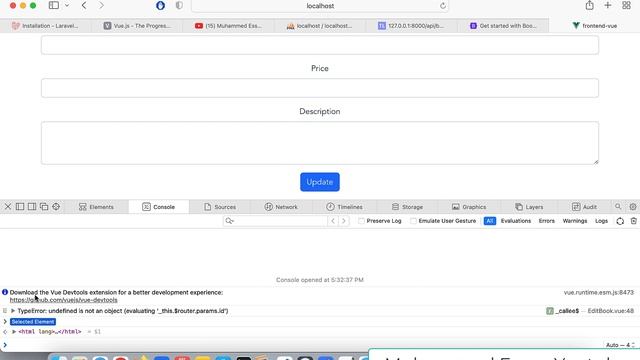Go forward with the toolbar arrow
Viewport: 640px width, 360px height.
click(x=101, y=5)
